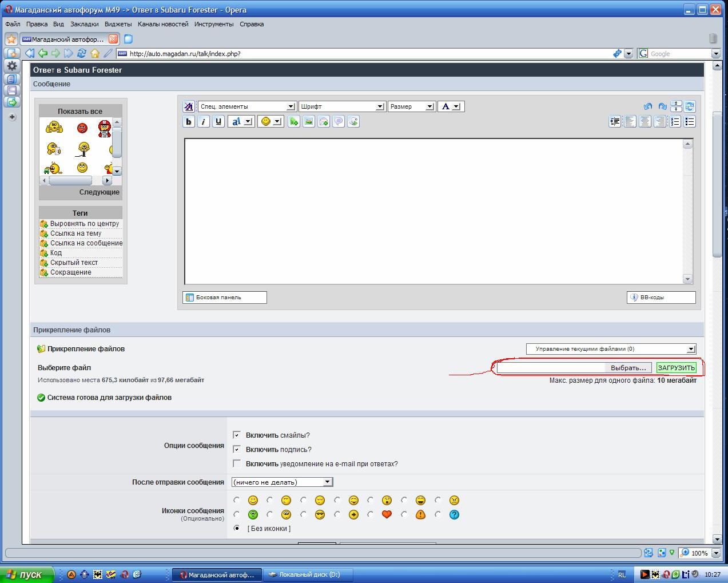Click the ЗАГРУЗИТЬ upload button
728x583 pixels.
point(676,368)
